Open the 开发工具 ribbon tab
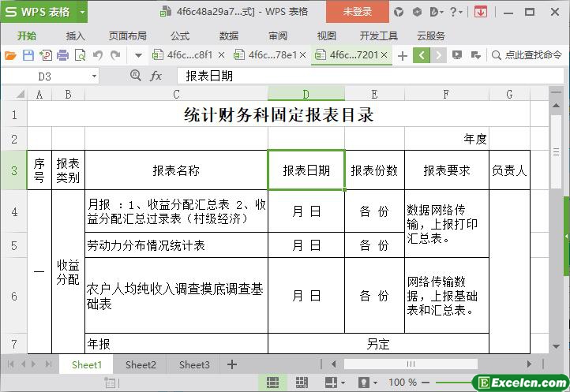 click(x=378, y=36)
